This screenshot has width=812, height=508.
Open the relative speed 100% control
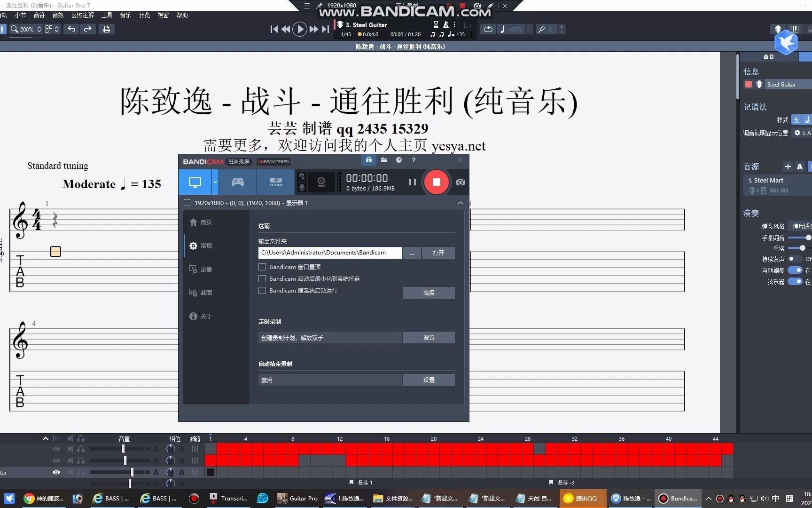coord(515,29)
